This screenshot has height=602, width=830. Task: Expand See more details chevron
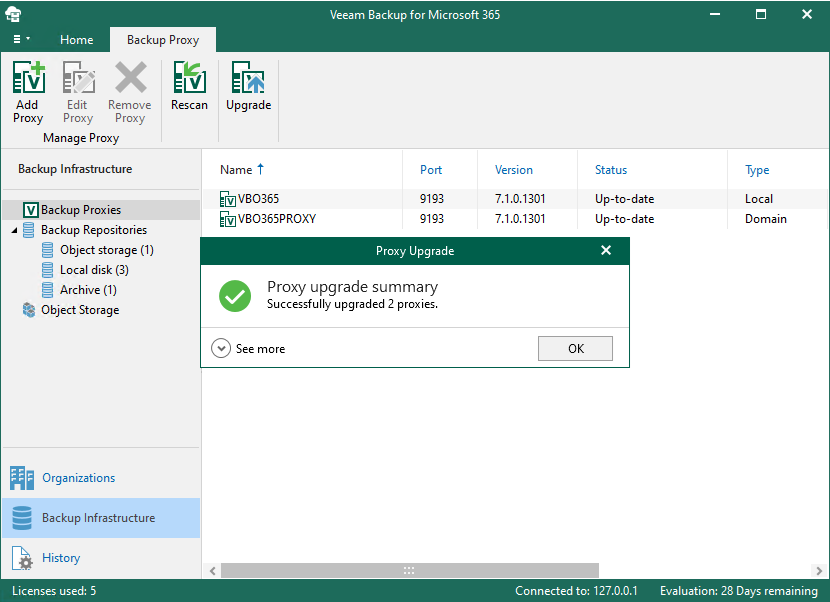(x=221, y=348)
